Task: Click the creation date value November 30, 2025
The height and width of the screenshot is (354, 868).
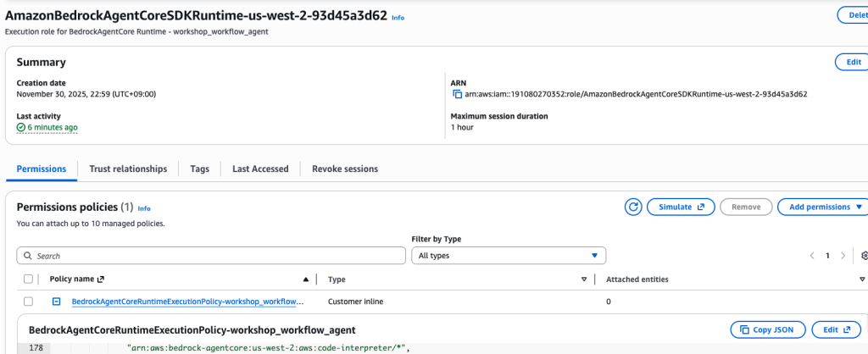Action: [86, 94]
